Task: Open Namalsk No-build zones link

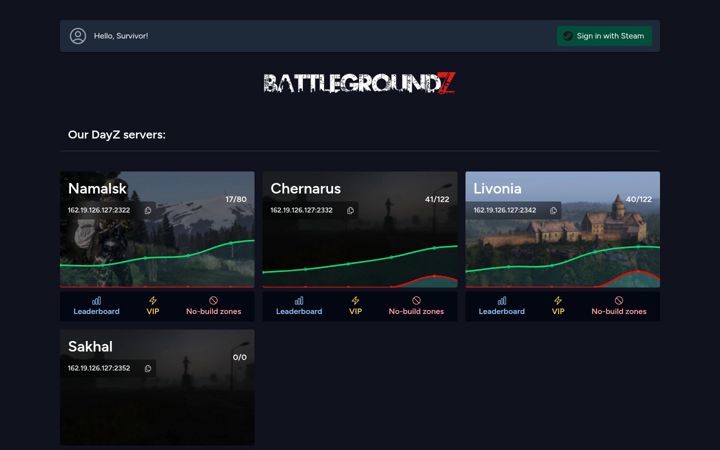Action: [214, 306]
